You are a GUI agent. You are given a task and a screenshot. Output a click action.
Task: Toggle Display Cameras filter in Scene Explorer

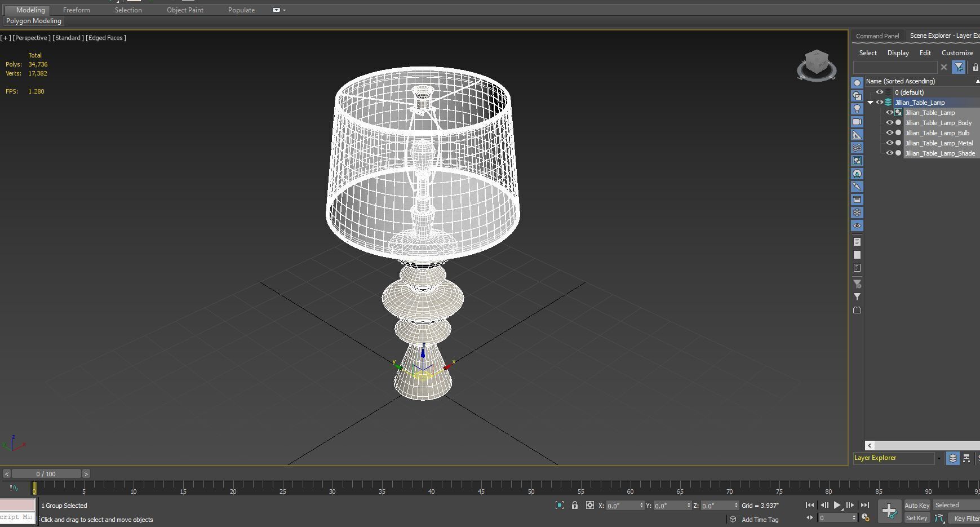click(857, 122)
